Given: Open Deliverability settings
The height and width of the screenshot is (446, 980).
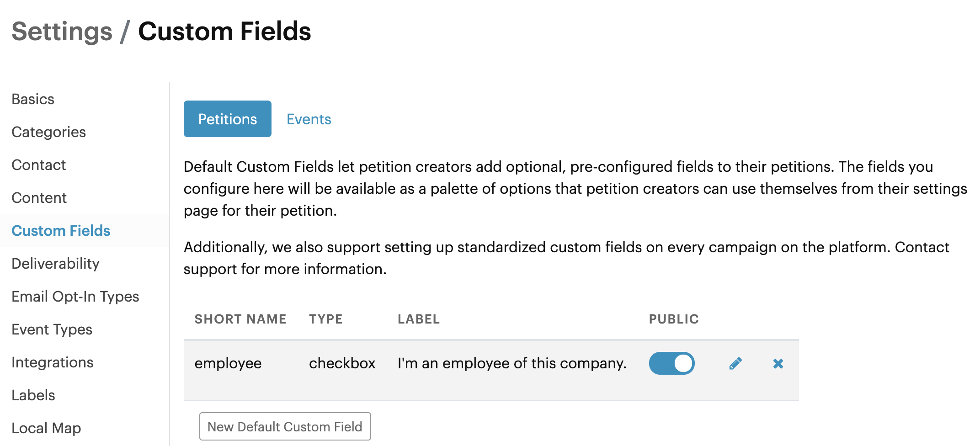Looking at the screenshot, I should click(x=55, y=264).
